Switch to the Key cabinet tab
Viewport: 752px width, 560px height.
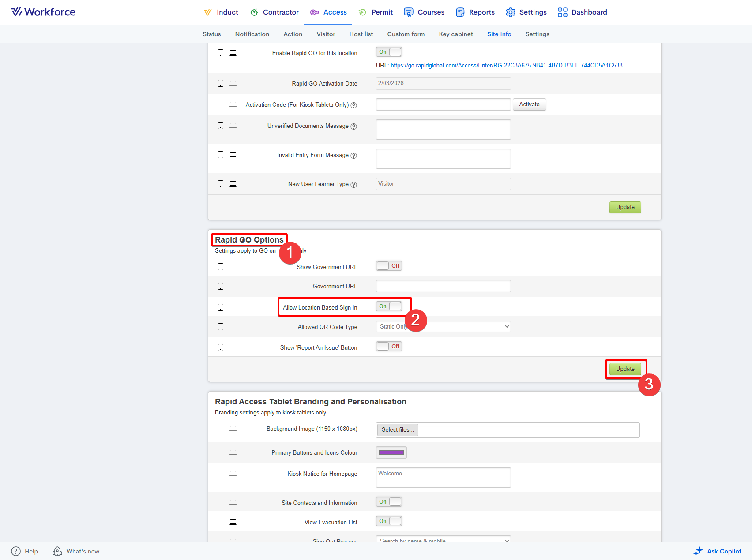(455, 34)
